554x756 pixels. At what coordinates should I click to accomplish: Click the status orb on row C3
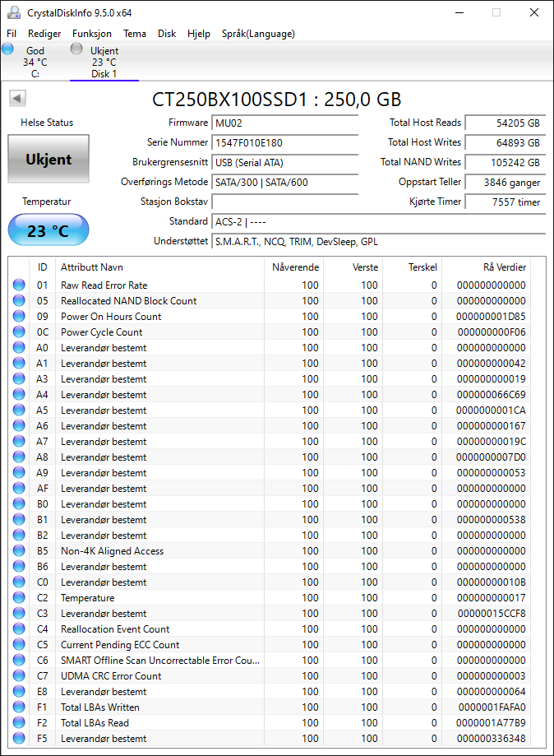pyautogui.click(x=19, y=614)
